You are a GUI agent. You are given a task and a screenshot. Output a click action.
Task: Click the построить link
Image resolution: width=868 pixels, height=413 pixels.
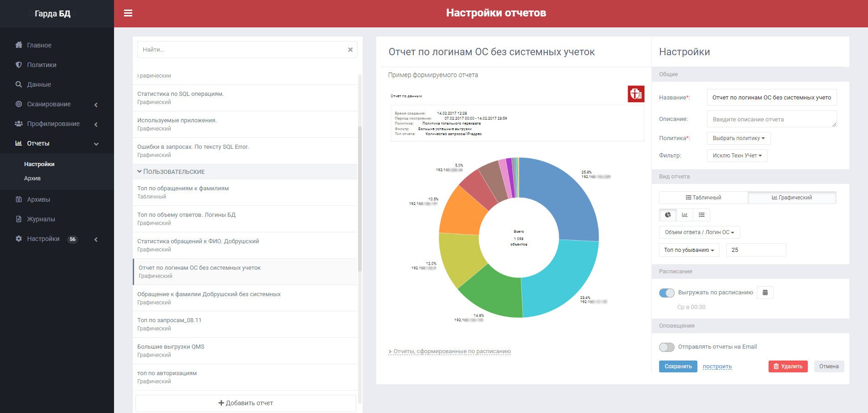click(x=717, y=366)
